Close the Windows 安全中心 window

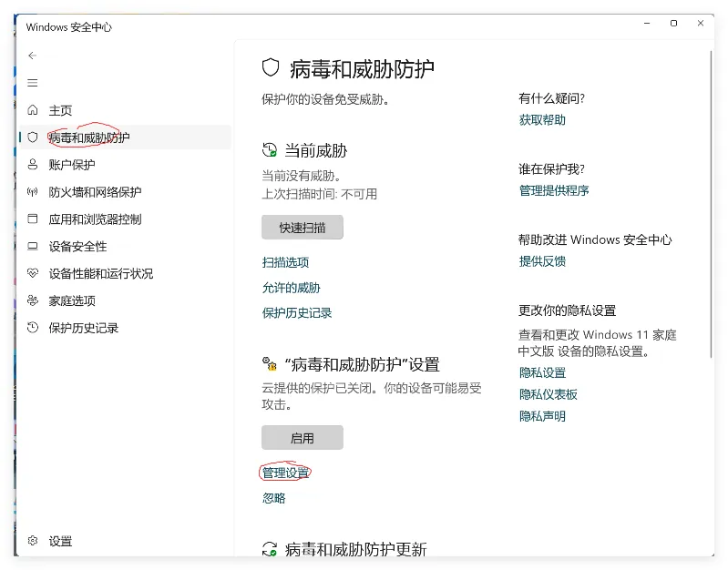701,23
